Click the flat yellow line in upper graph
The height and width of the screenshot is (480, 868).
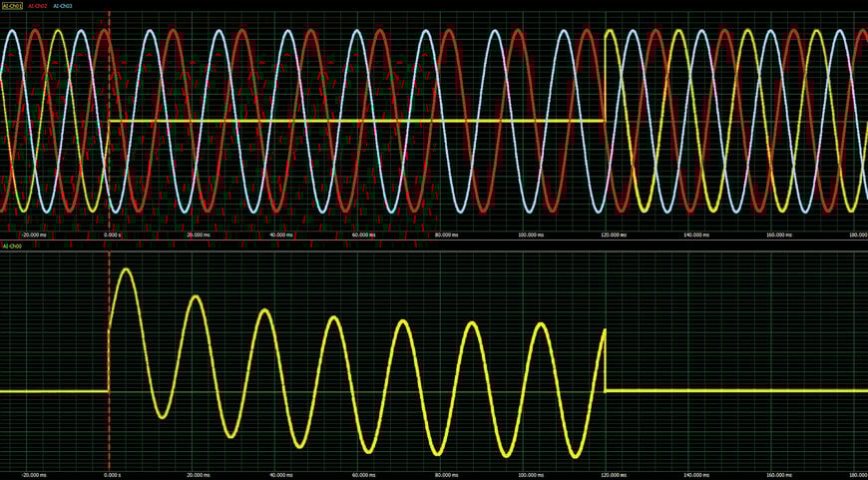[x=349, y=121]
